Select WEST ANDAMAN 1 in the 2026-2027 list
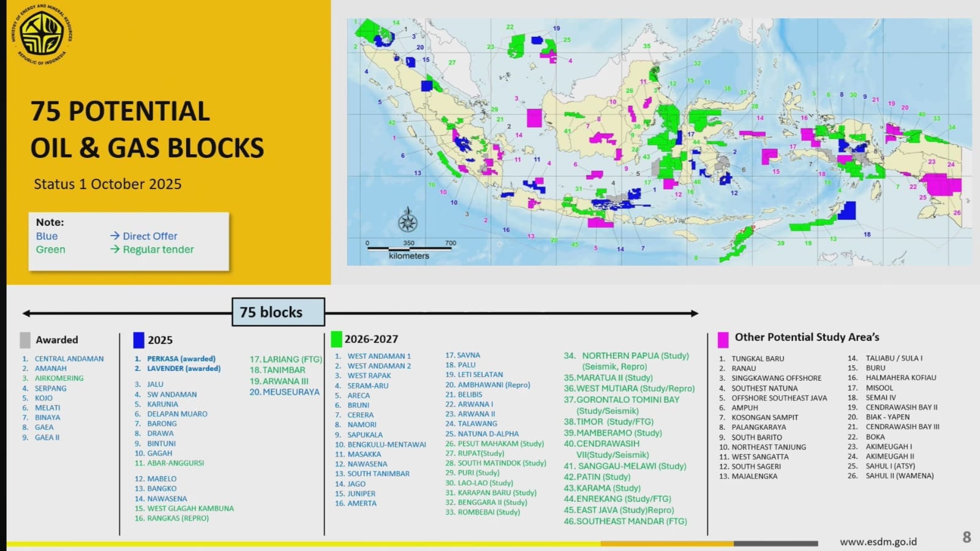Viewport: 980px width, 551px height. click(379, 356)
